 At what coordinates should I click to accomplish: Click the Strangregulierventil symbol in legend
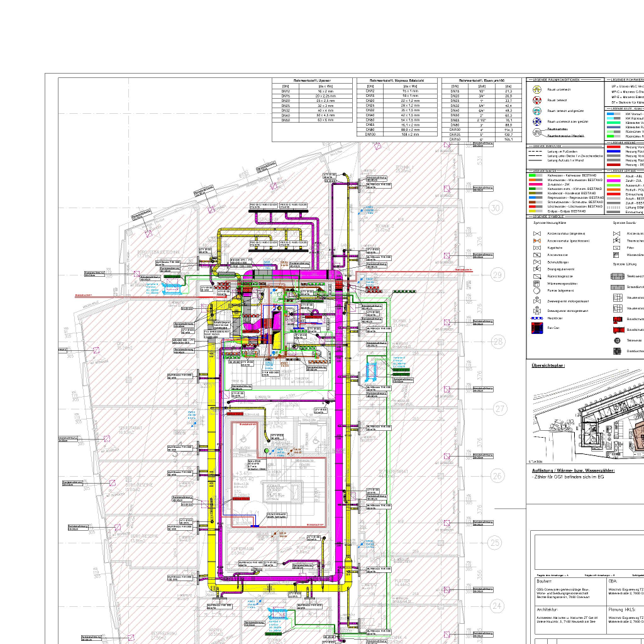click(x=536, y=269)
